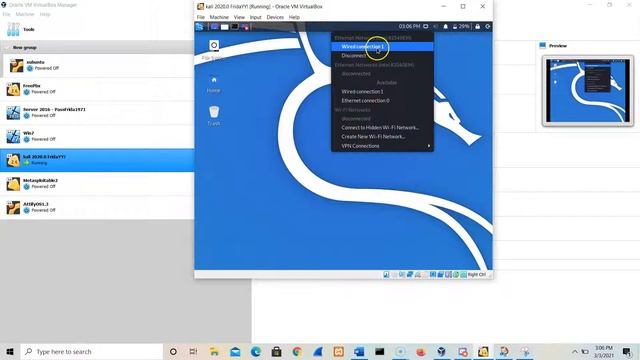Launch Microsoft Edge from taskbar
Image resolution: width=640 pixels, height=360 pixels.
tap(256, 351)
